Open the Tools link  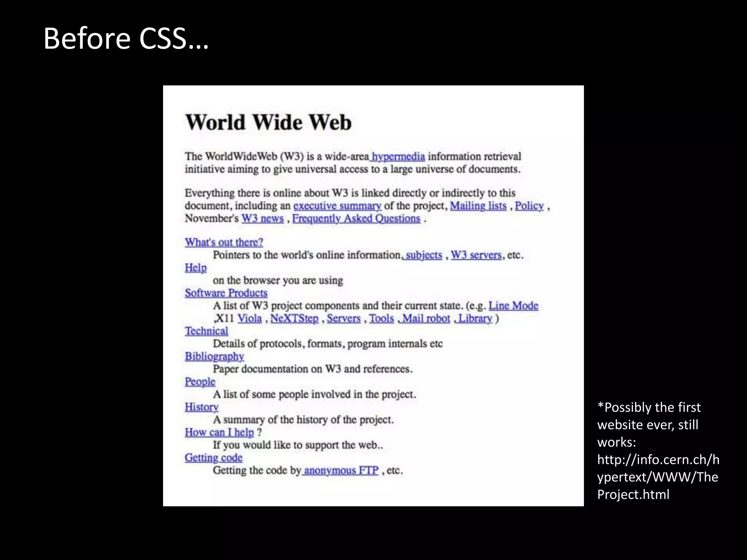coord(382,318)
